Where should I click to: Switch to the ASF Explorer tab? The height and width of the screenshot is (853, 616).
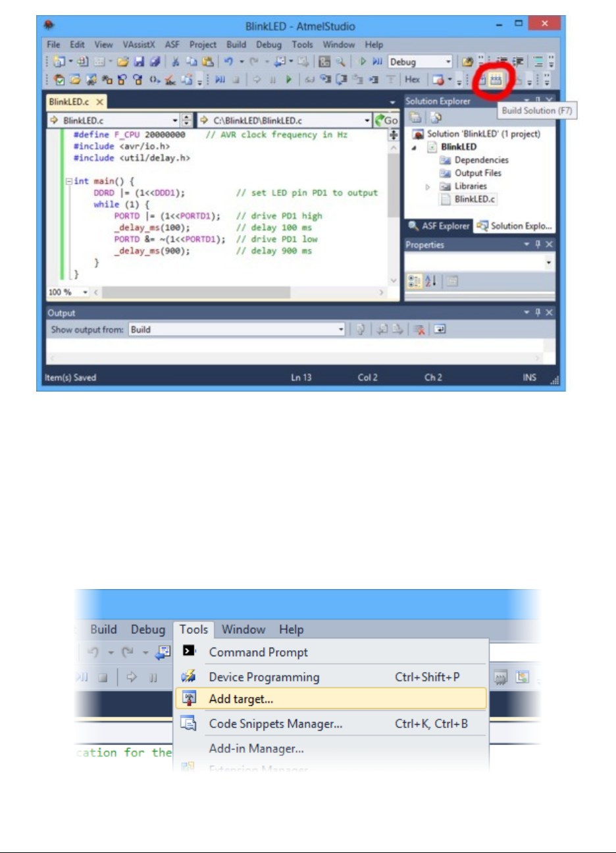click(438, 226)
